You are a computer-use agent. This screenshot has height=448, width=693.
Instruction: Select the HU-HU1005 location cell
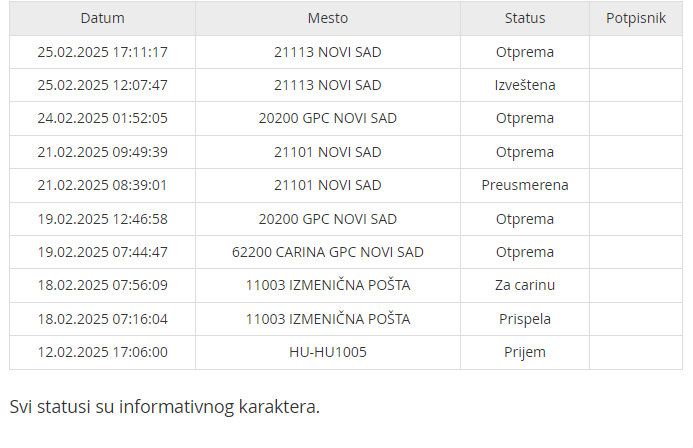pos(328,352)
